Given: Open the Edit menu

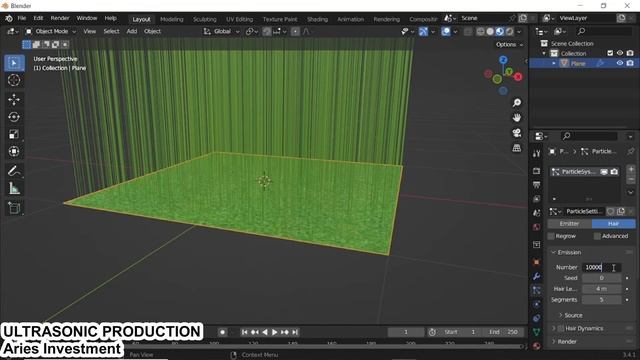Looking at the screenshot, I should click(38, 18).
